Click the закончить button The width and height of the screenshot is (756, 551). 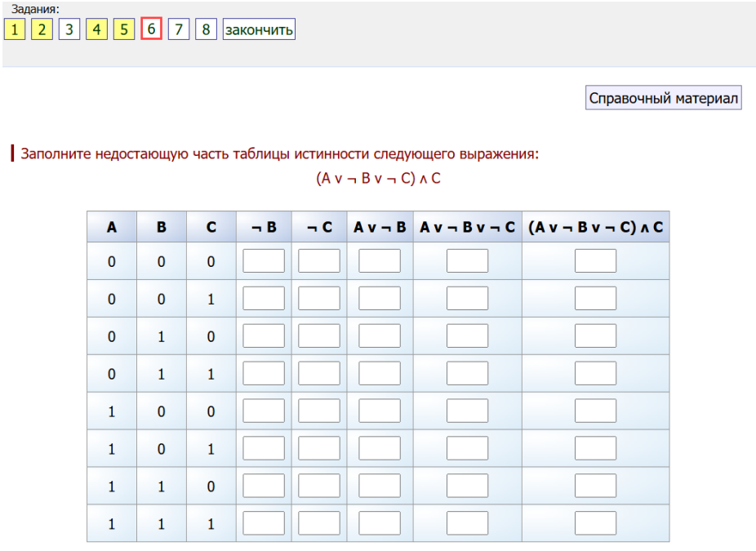[x=259, y=30]
